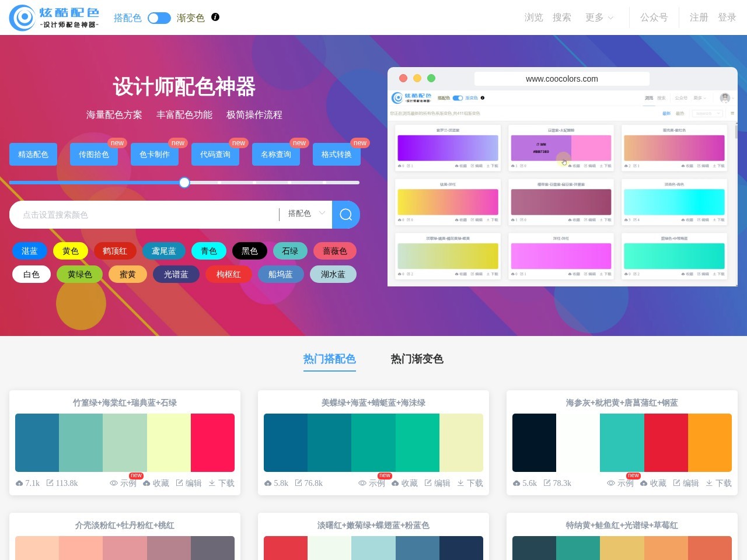
Task: Choose the 船坞蓝 color tag
Action: click(281, 274)
